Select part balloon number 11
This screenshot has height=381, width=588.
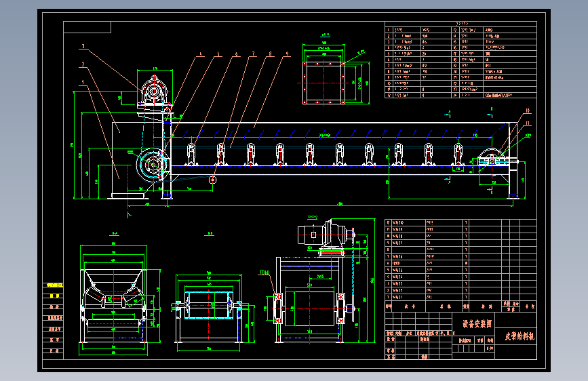[x=528, y=123]
